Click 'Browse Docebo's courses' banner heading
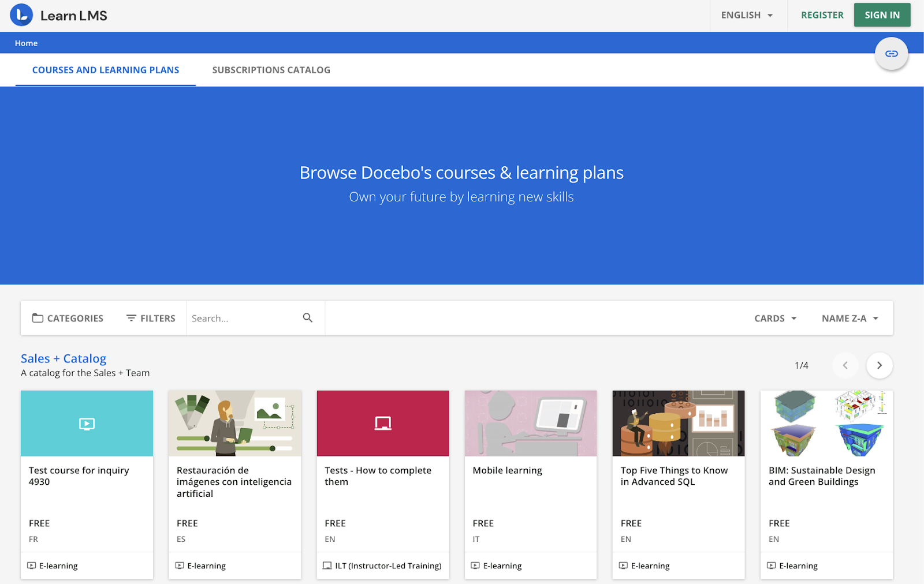 [x=461, y=173]
